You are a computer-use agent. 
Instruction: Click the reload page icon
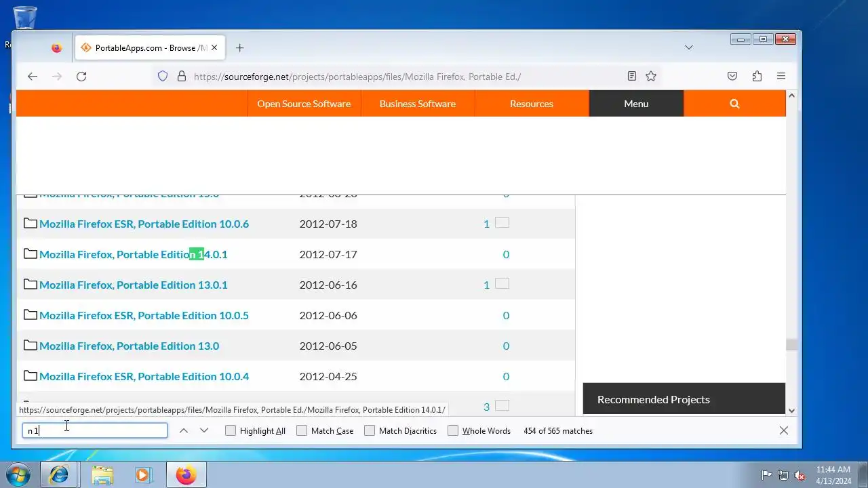81,77
